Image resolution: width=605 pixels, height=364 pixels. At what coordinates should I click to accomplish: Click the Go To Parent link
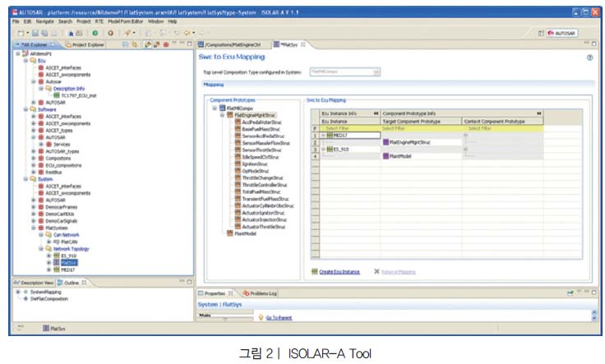point(279,318)
